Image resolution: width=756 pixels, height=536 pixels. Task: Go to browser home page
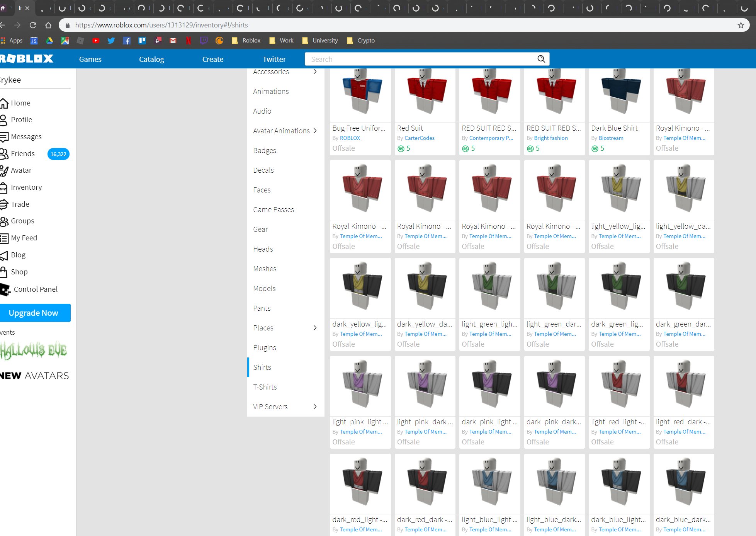point(48,25)
